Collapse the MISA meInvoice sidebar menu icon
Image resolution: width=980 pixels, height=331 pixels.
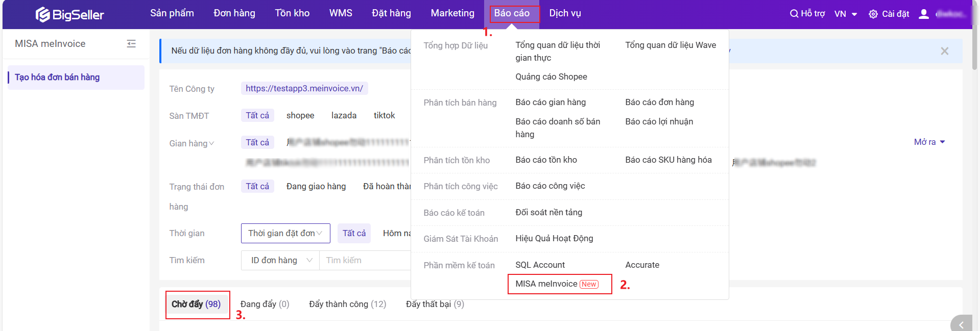(x=131, y=44)
